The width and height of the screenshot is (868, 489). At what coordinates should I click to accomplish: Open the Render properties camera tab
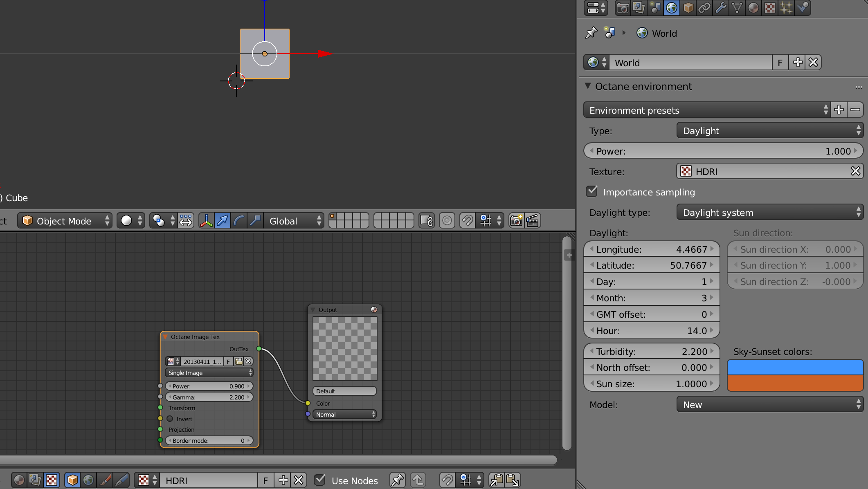tap(623, 8)
